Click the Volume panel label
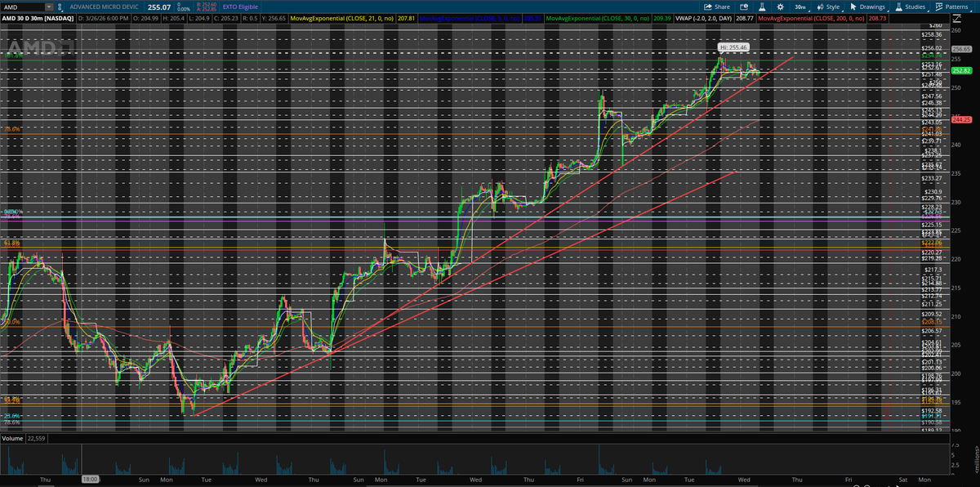Screen dimensions: 980x487 pos(14,440)
